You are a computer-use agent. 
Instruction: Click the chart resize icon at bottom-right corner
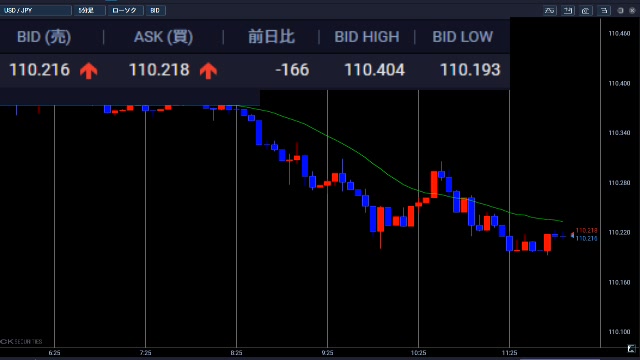click(x=631, y=349)
